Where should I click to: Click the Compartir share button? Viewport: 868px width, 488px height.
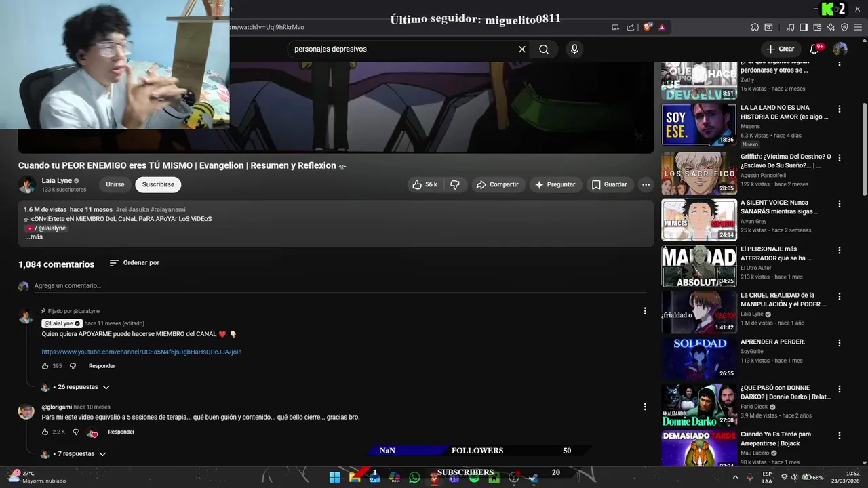click(497, 184)
